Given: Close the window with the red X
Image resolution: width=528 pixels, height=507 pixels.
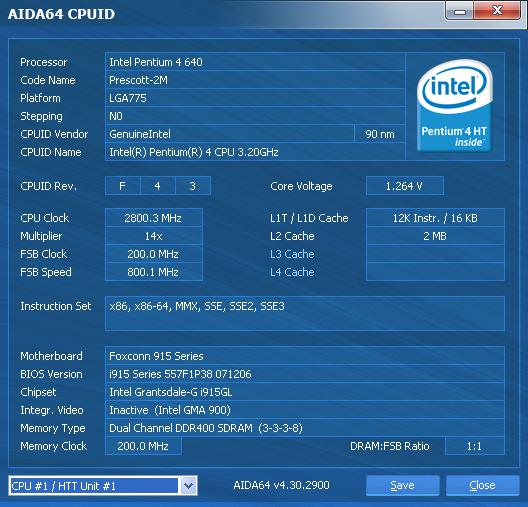Looking at the screenshot, I should (x=497, y=11).
